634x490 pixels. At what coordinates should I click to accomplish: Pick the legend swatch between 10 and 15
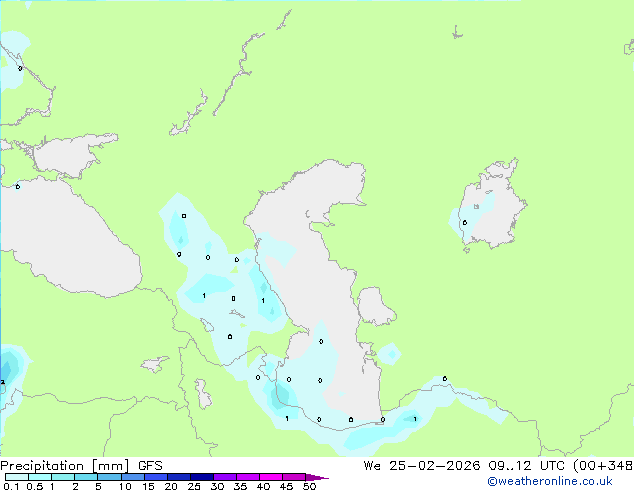[133, 477]
